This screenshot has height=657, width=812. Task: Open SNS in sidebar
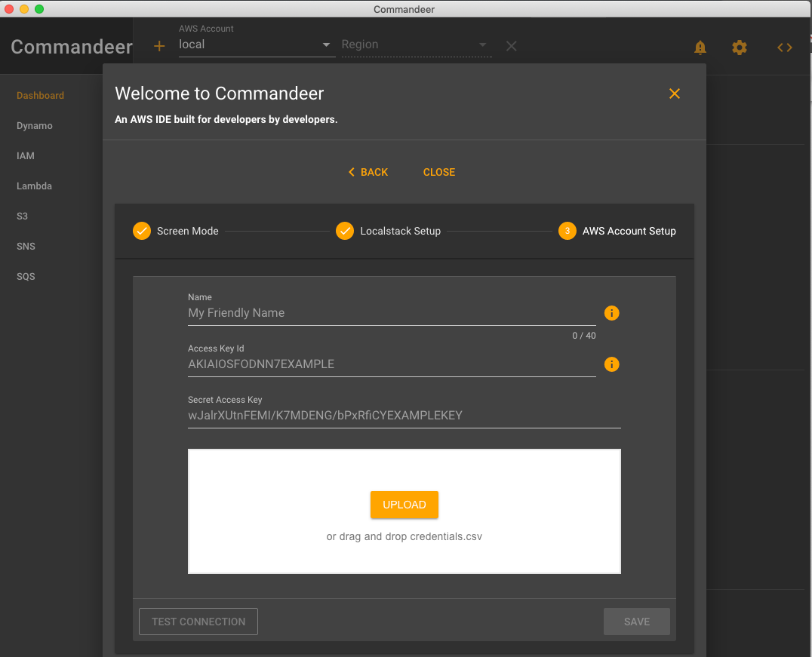(x=26, y=247)
